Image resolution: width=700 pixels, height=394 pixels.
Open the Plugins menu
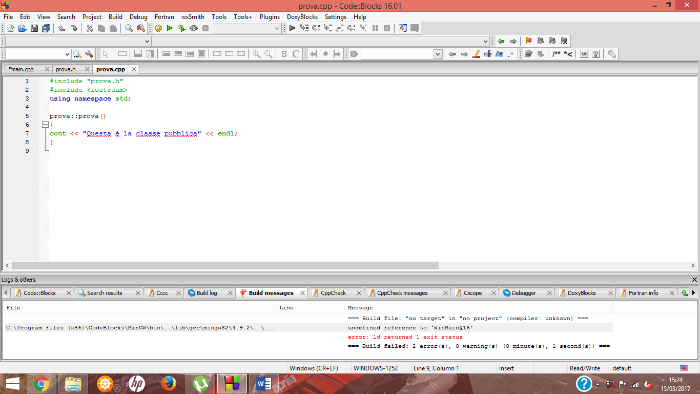[x=269, y=17]
